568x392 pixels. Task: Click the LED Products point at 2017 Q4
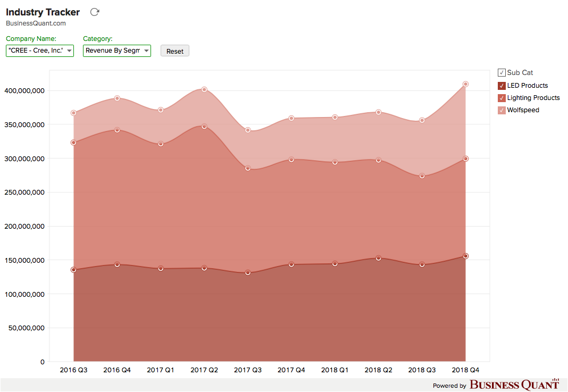[291, 264]
